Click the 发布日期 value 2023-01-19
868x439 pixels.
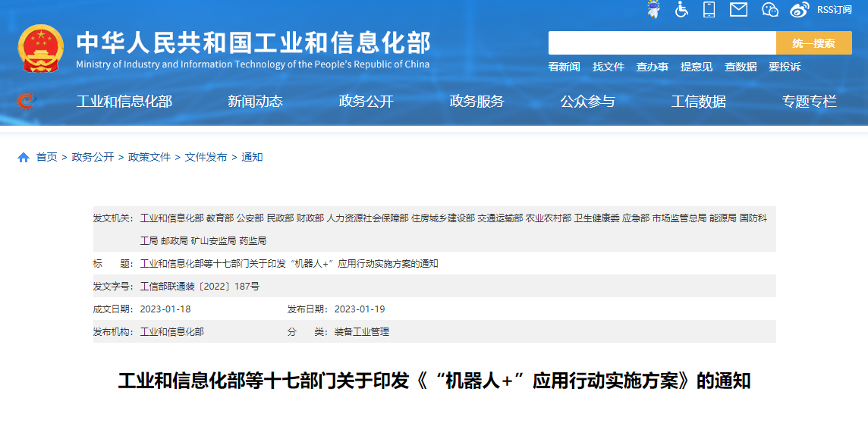tap(360, 309)
